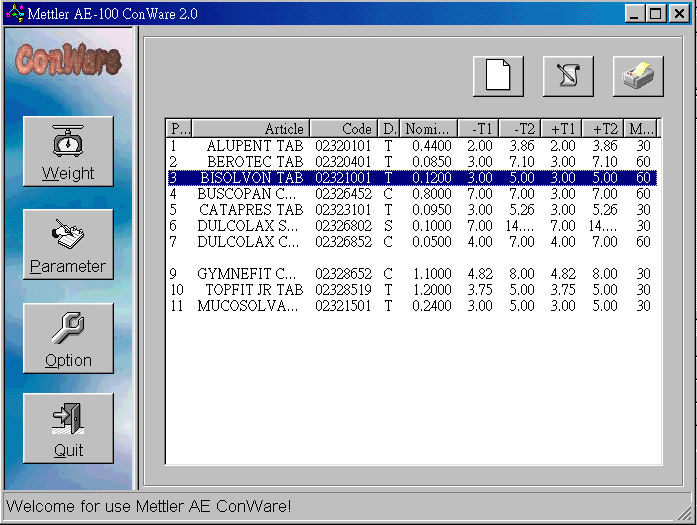Viewport: 697px width, 525px height.
Task: Click the ConWare logo in the sidebar
Action: [68, 60]
